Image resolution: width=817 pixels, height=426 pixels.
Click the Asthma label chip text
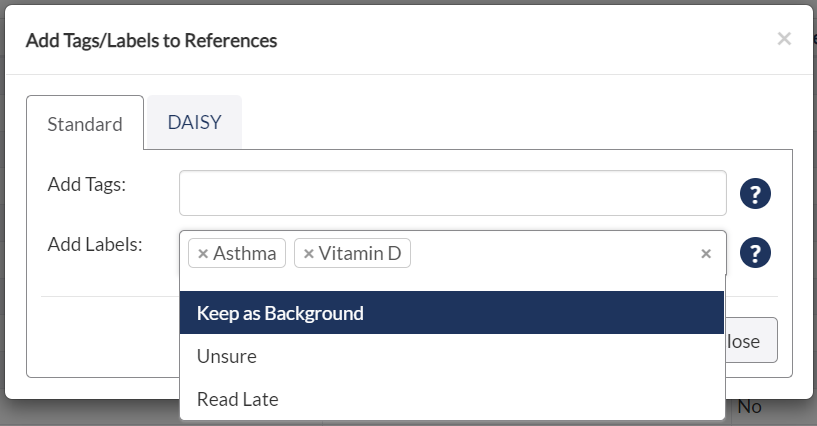tap(244, 254)
